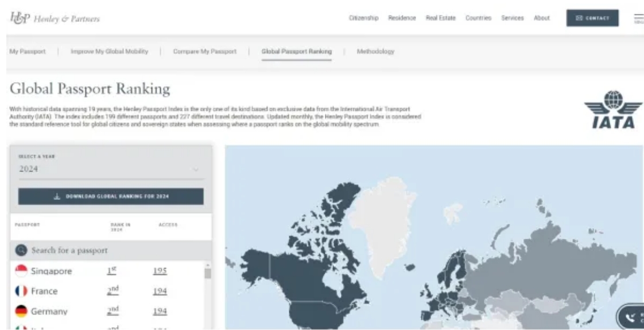644x330 pixels.
Task: Click the France flag icon
Action: click(x=21, y=291)
